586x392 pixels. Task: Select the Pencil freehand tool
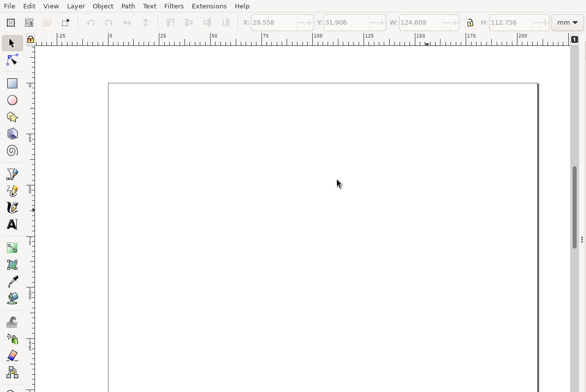(12, 191)
